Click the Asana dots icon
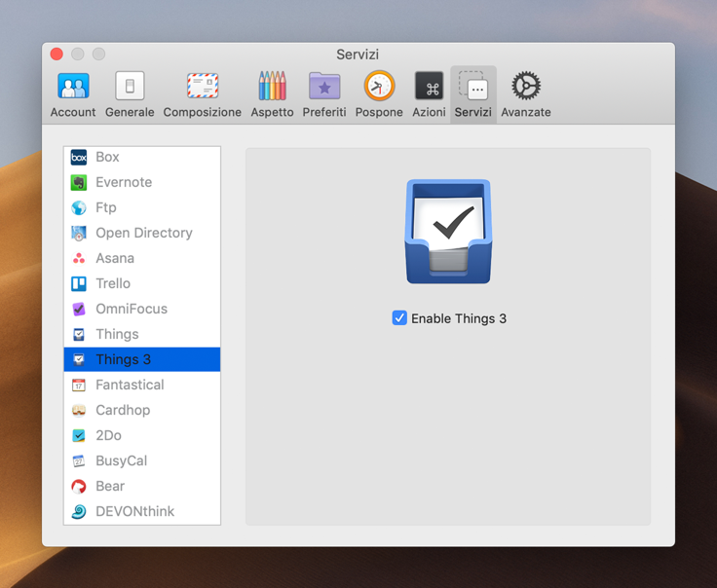The width and height of the screenshot is (717, 588). click(x=79, y=259)
